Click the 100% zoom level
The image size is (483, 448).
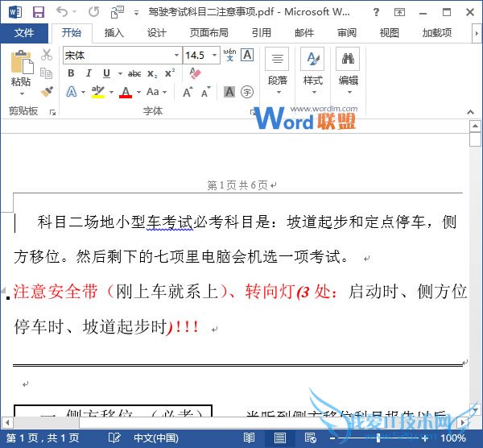pos(453,438)
